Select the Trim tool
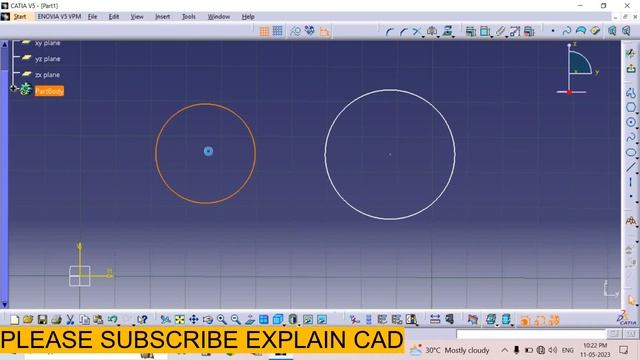 coord(416,31)
